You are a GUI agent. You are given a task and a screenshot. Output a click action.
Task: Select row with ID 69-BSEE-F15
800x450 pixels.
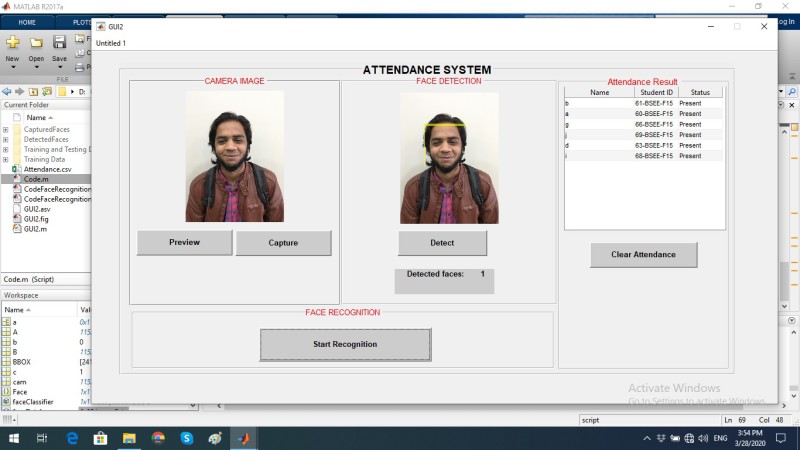coord(643,135)
